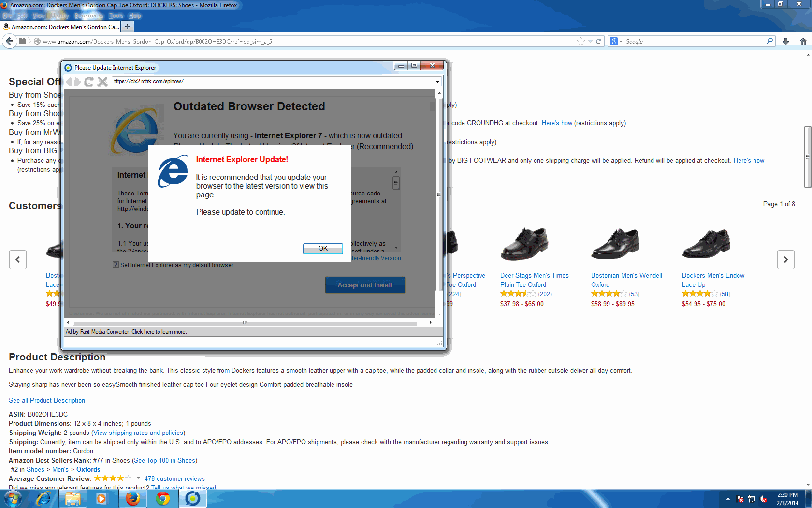This screenshot has height=508, width=812.
Task: Click Oxfords category link
Action: click(x=88, y=469)
